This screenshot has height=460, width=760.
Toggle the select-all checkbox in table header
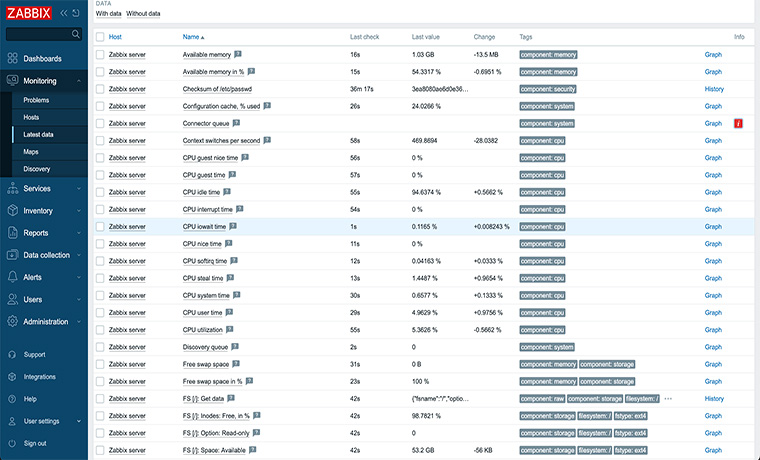click(x=100, y=37)
